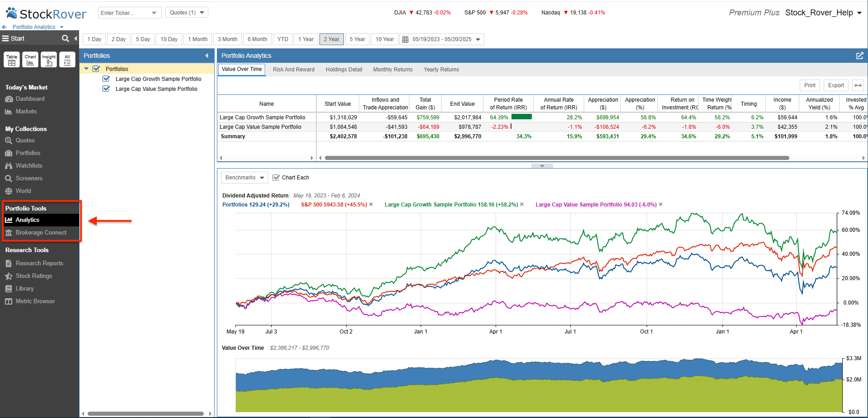The image size is (868, 418).
Task: Open the Table view
Action: pyautogui.click(x=11, y=59)
